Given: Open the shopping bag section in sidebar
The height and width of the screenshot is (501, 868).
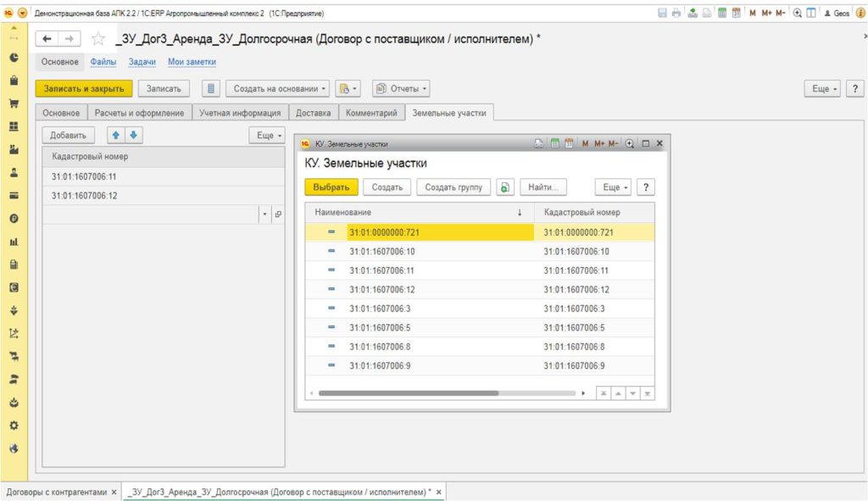Looking at the screenshot, I should tap(14, 81).
